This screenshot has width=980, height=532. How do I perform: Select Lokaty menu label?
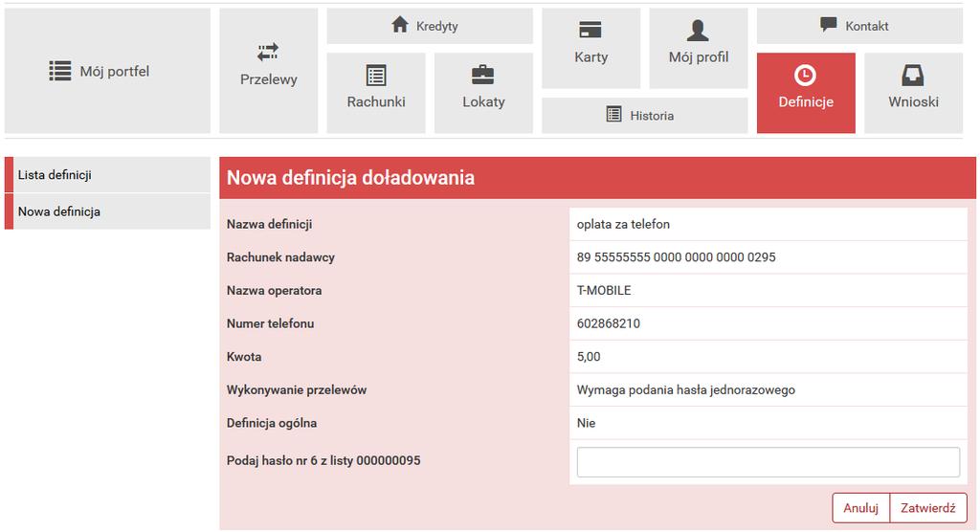coord(483,101)
